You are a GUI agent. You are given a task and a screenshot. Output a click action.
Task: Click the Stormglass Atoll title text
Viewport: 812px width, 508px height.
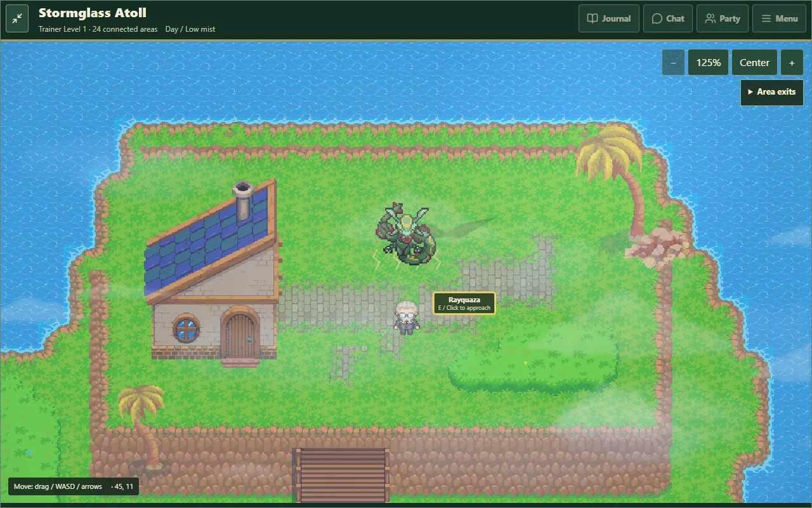click(93, 13)
